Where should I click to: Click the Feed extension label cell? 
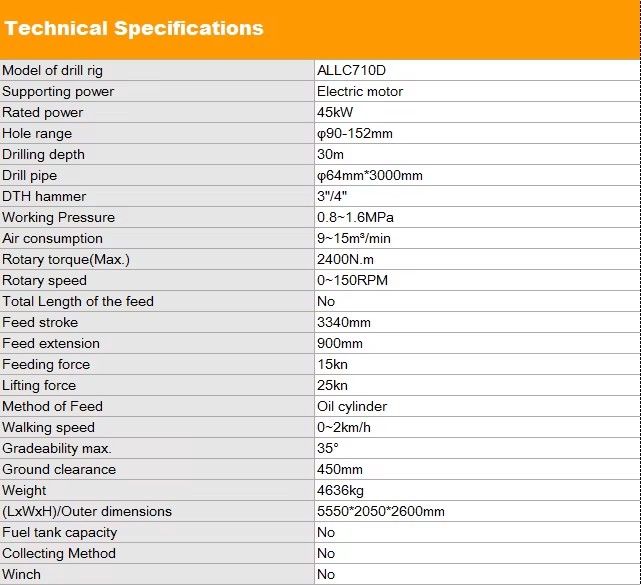point(157,343)
